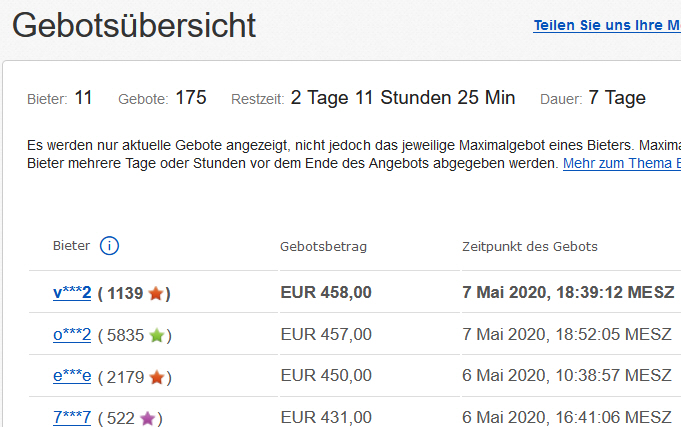Click the red star beside e***e
This screenshot has width=681, height=427.
[x=156, y=378]
